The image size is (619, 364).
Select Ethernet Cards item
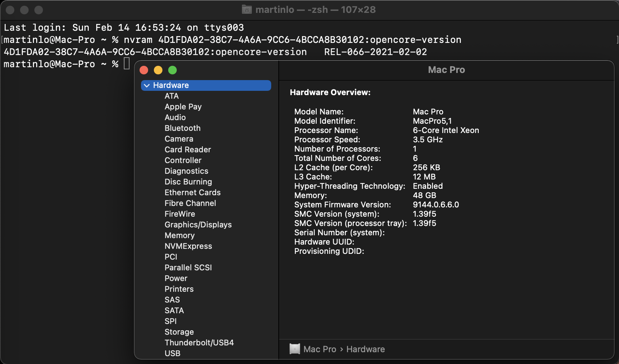192,193
